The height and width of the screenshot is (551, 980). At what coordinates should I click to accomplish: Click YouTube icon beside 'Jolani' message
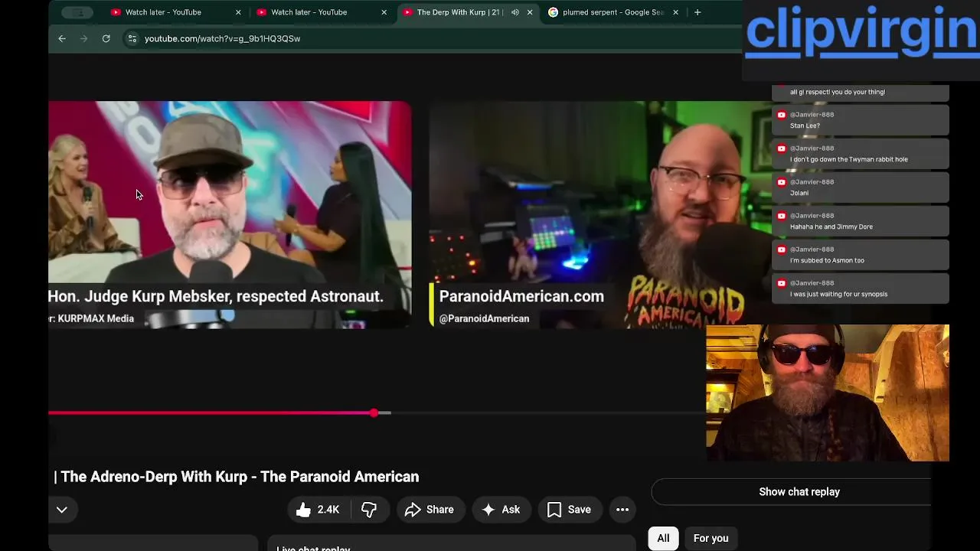[782, 182]
